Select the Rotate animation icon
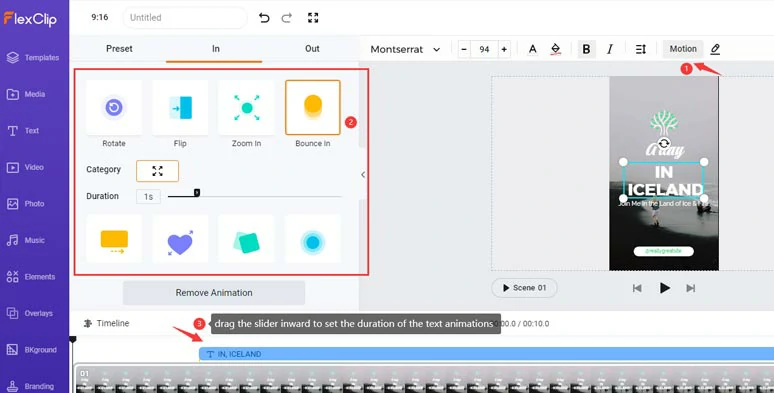 click(114, 108)
